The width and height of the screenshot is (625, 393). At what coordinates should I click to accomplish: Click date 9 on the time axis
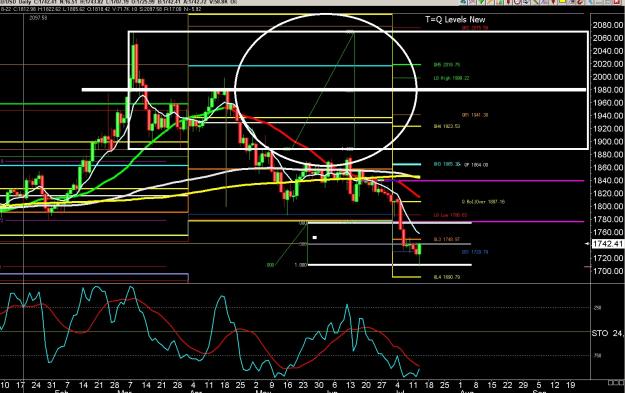[272, 385]
